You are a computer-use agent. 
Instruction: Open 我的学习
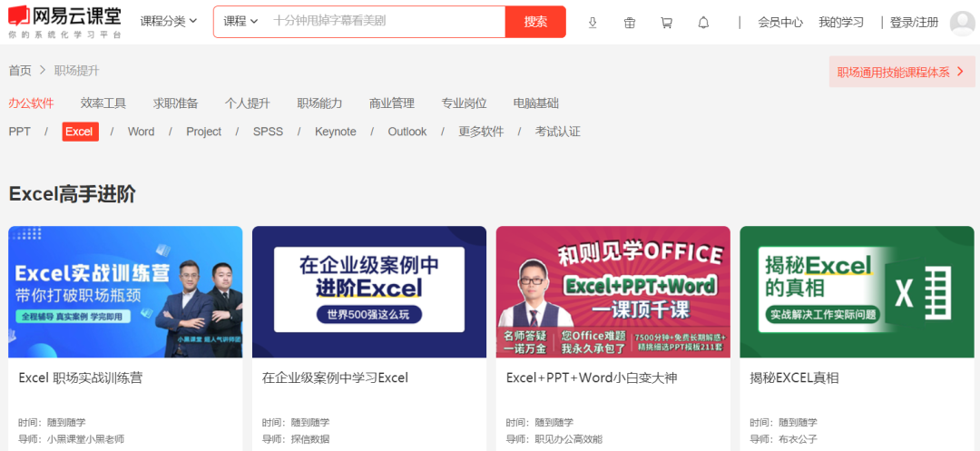click(x=841, y=23)
